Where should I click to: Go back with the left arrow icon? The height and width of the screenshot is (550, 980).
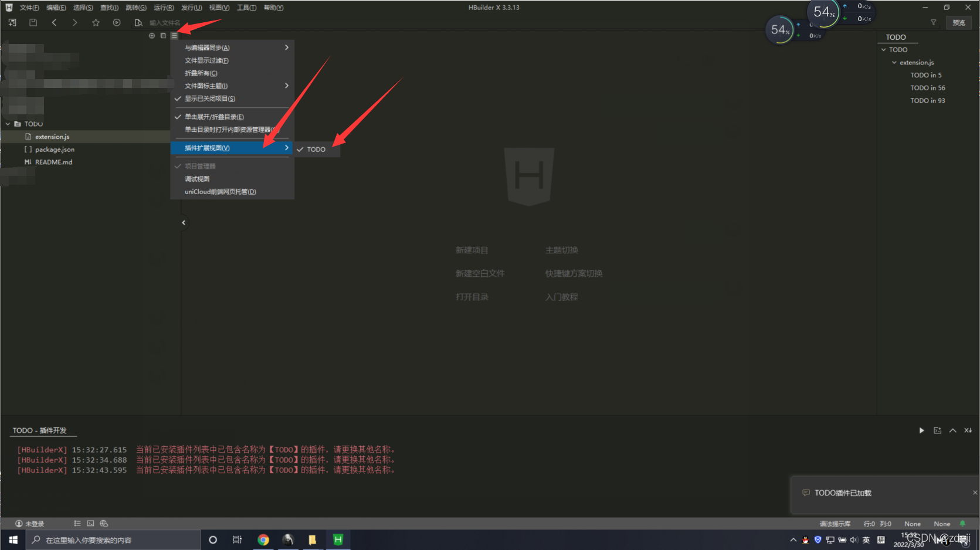54,22
